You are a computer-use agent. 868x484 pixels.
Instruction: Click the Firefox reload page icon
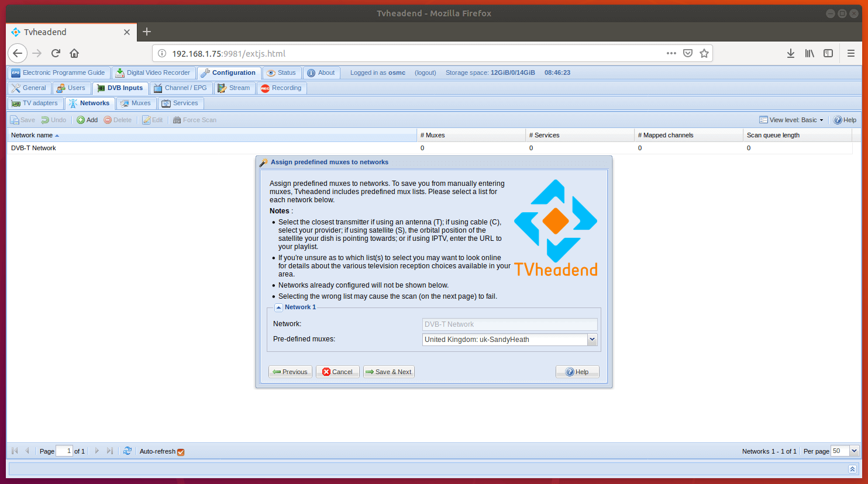pos(56,53)
